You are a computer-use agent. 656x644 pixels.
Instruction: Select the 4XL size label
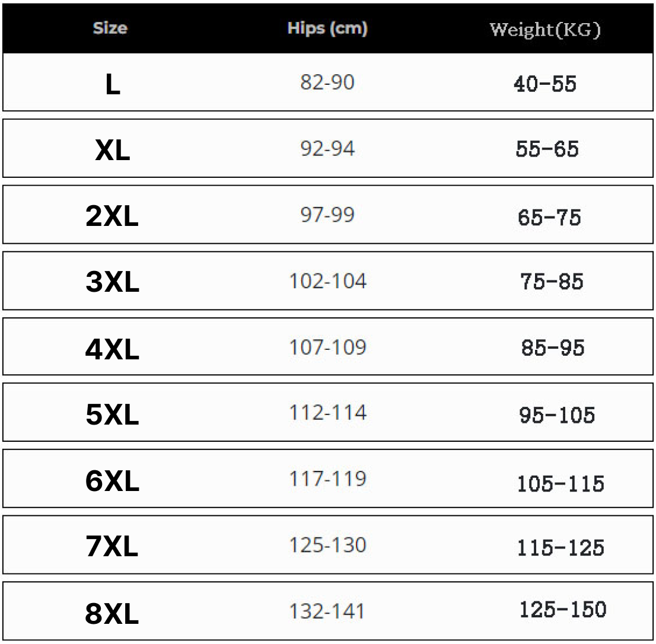coord(112,349)
